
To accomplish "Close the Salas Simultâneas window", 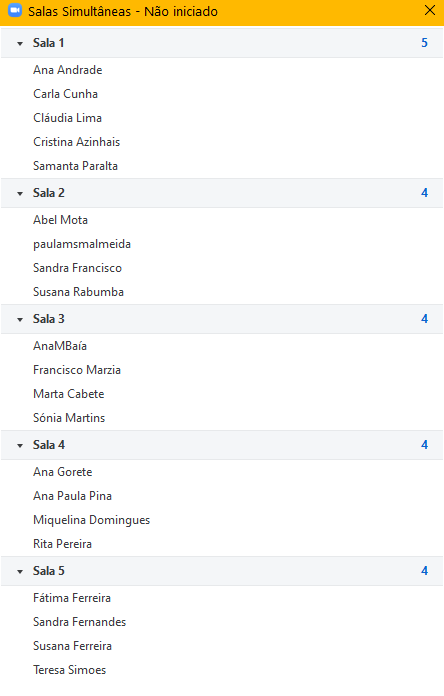I will (429, 10).
